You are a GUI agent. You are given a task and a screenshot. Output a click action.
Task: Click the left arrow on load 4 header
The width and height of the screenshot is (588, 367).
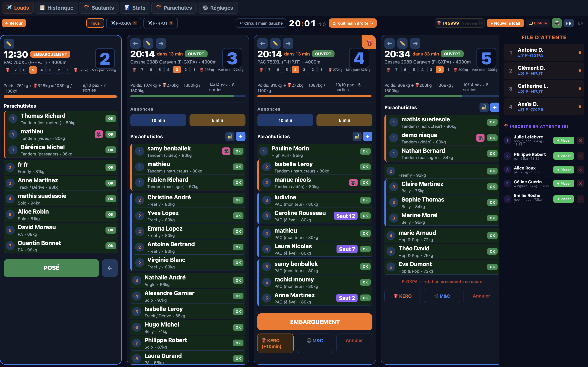pyautogui.click(x=263, y=43)
